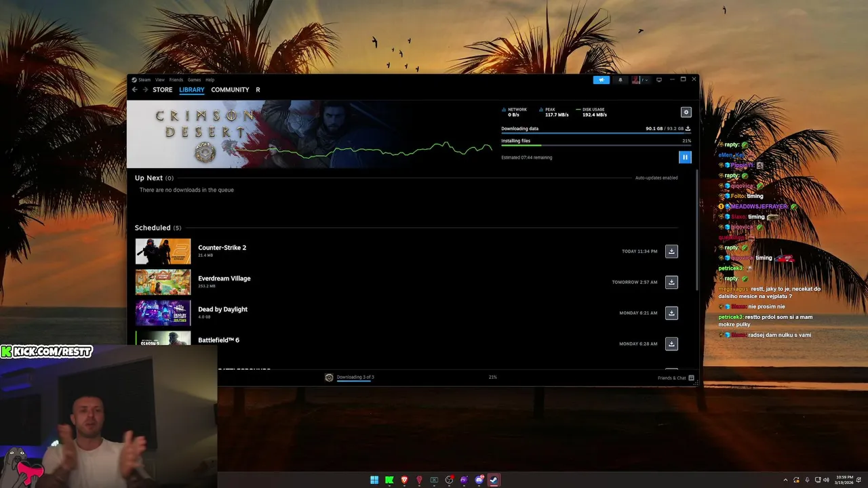868x488 pixels.
Task: Open the Friends menu
Action: coord(176,80)
